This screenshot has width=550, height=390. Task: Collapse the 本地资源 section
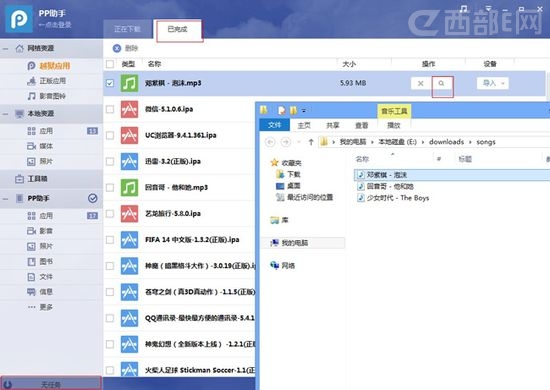(5, 114)
